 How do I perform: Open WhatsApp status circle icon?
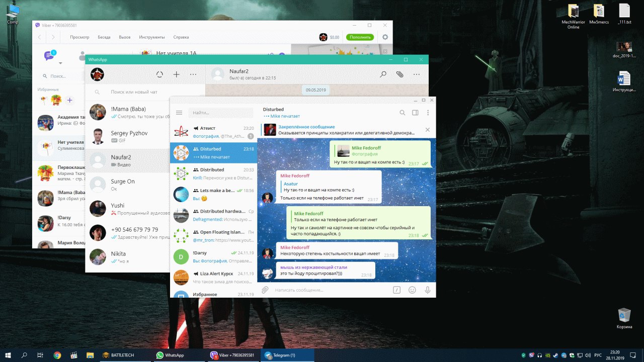(x=159, y=74)
